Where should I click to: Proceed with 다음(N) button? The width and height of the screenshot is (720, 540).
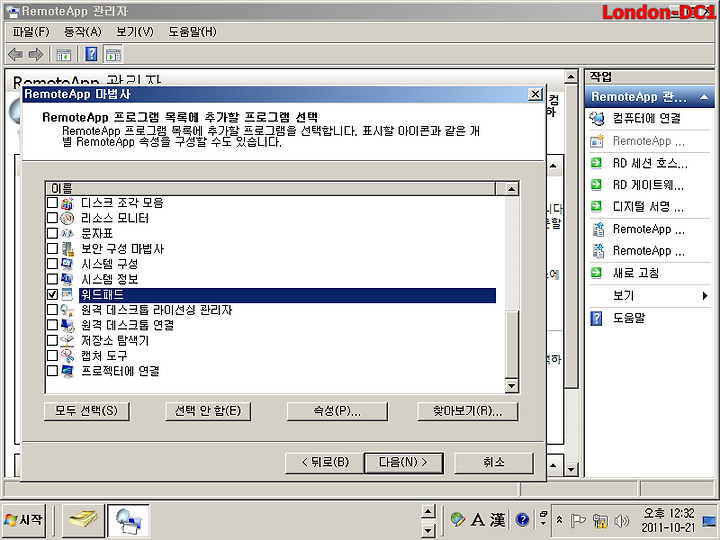coord(404,462)
